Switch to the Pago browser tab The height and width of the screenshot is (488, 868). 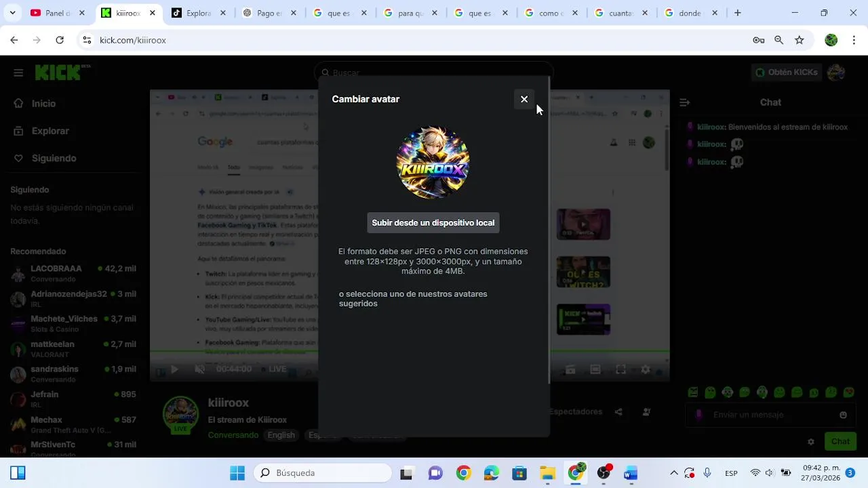[269, 13]
